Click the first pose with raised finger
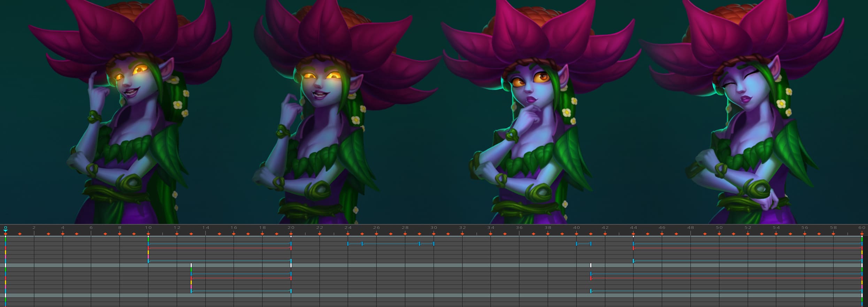Viewport: 868px width, 307px height. point(131,112)
